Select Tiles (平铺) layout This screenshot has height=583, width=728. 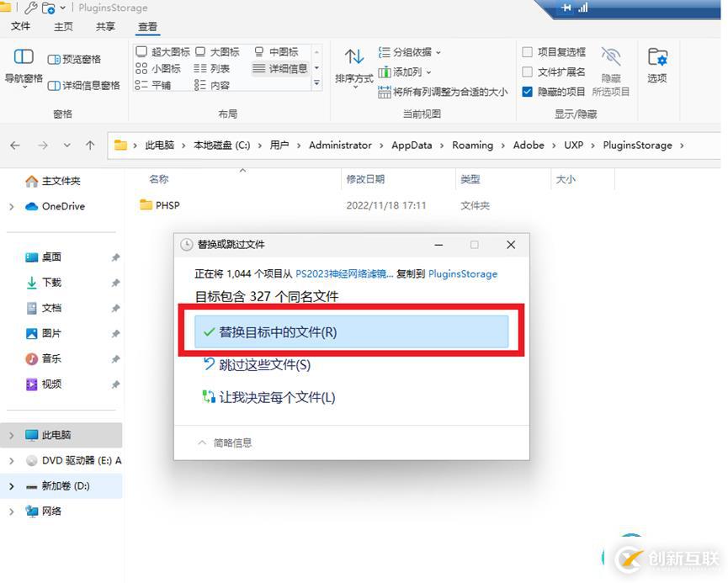[153, 86]
